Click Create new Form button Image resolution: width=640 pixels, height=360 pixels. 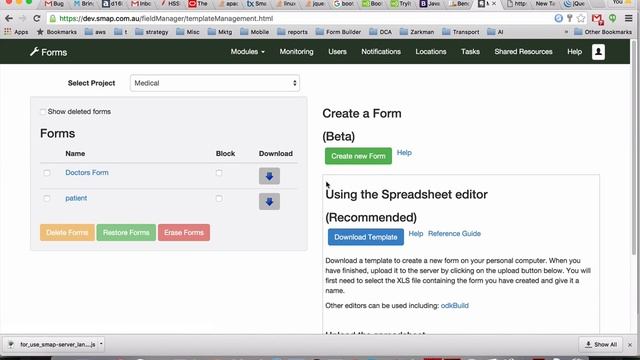click(358, 156)
